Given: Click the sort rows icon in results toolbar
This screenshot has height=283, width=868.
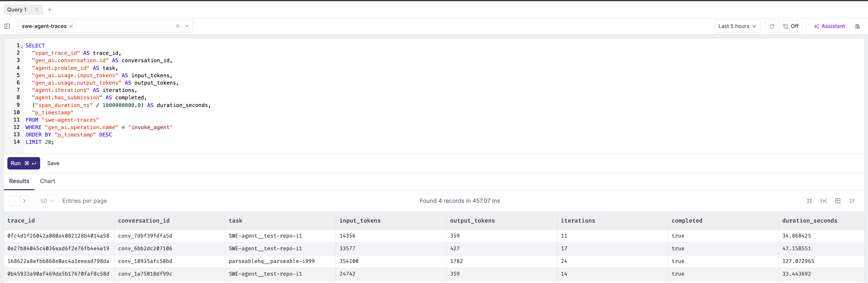Looking at the screenshot, I should click(x=852, y=201).
